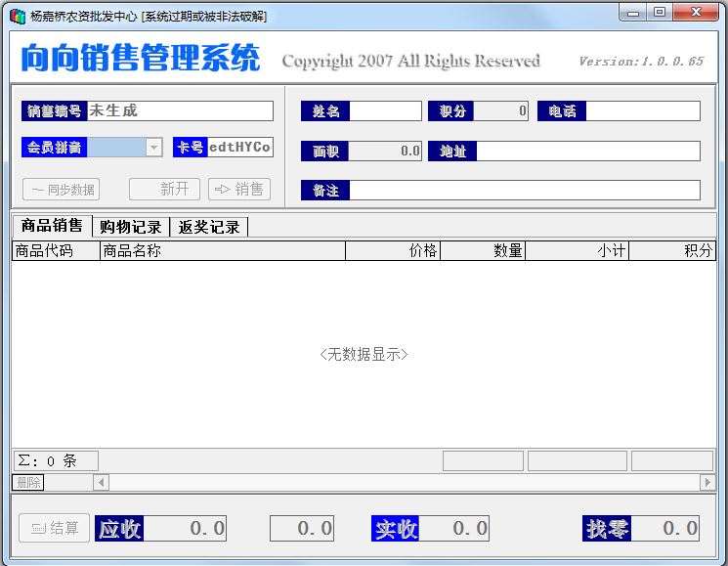Minimize the sales window

633,12
